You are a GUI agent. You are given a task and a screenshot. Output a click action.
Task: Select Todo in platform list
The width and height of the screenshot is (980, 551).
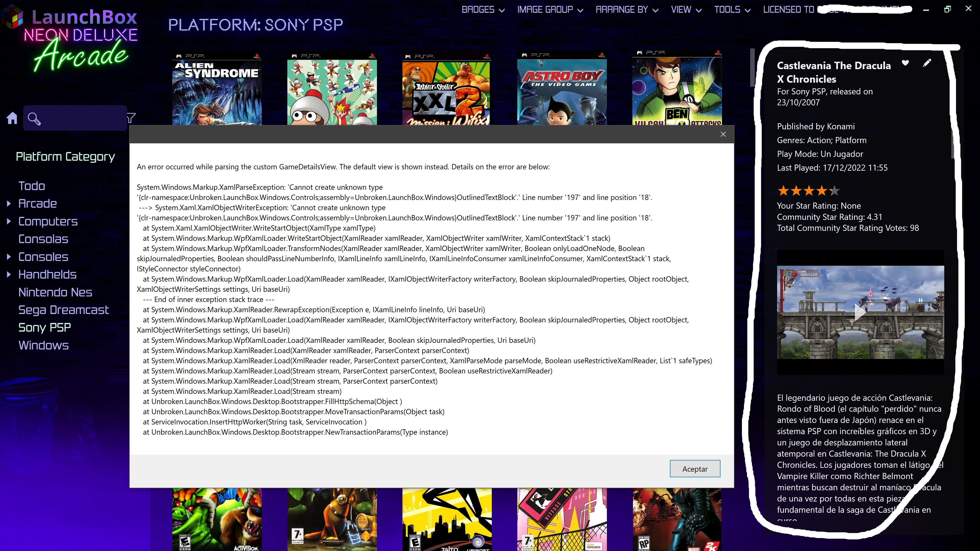[x=32, y=186]
